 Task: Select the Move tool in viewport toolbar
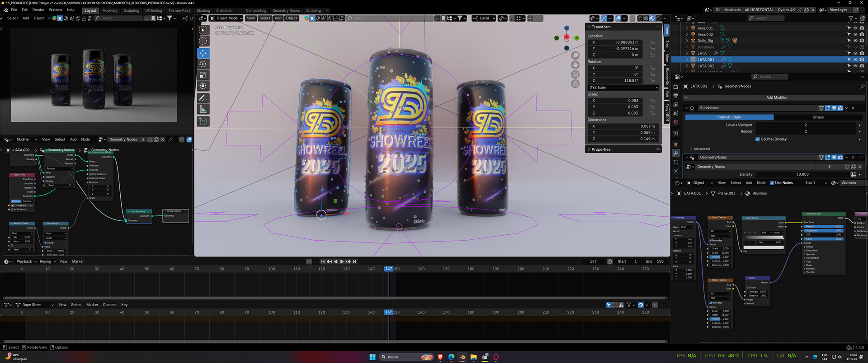tap(203, 53)
